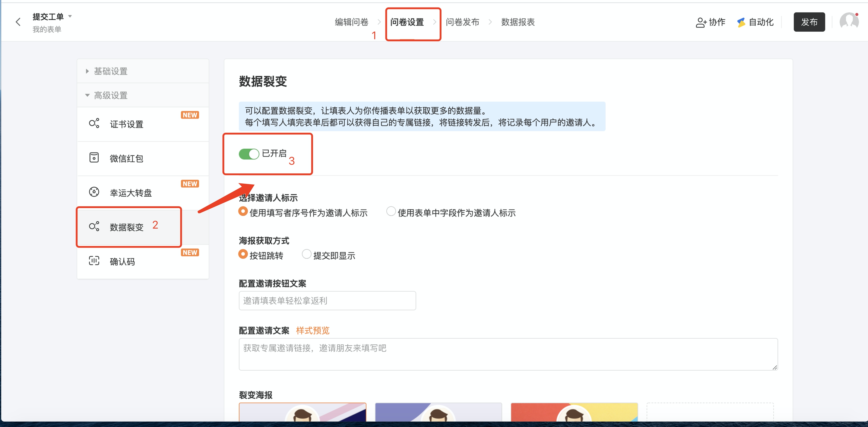This screenshot has height=427, width=868.
Task: Click the 数据裂变 page heading
Action: [x=263, y=81]
